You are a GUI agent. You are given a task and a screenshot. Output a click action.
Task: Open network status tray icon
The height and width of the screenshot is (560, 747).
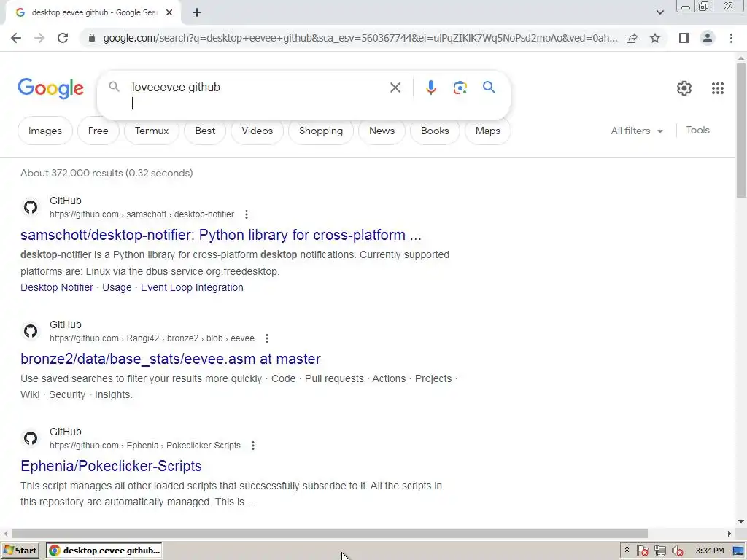click(659, 551)
